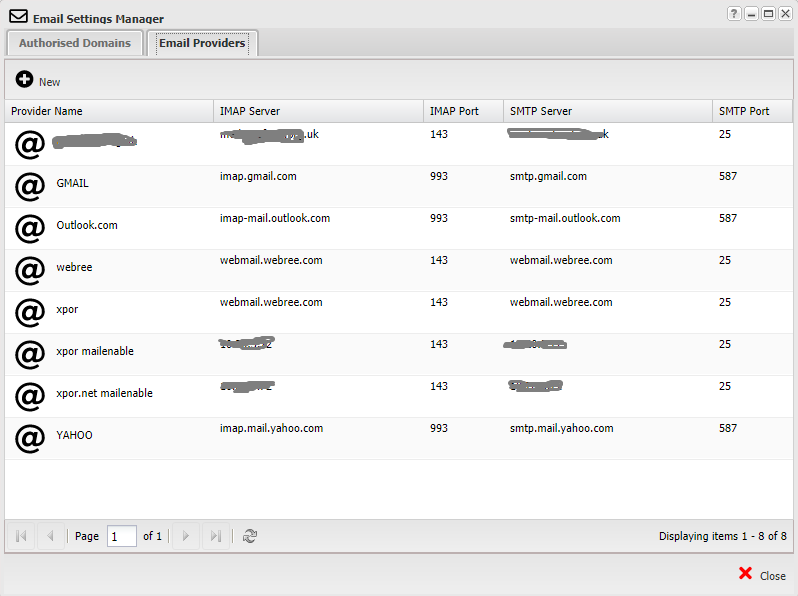Image resolution: width=798 pixels, height=596 pixels.
Task: Click the @ icon in the GMAIL row
Action: point(30,186)
